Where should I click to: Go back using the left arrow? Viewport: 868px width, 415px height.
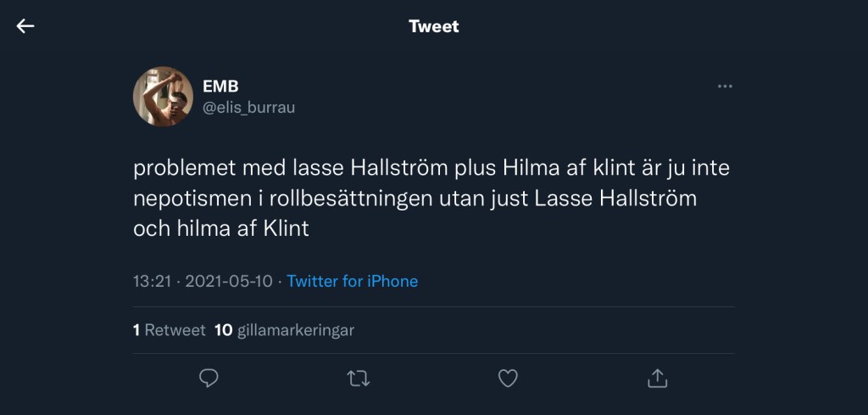[x=25, y=26]
